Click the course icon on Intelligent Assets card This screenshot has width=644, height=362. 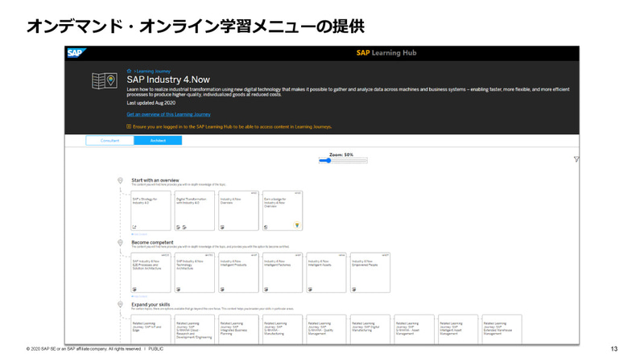[310, 290]
